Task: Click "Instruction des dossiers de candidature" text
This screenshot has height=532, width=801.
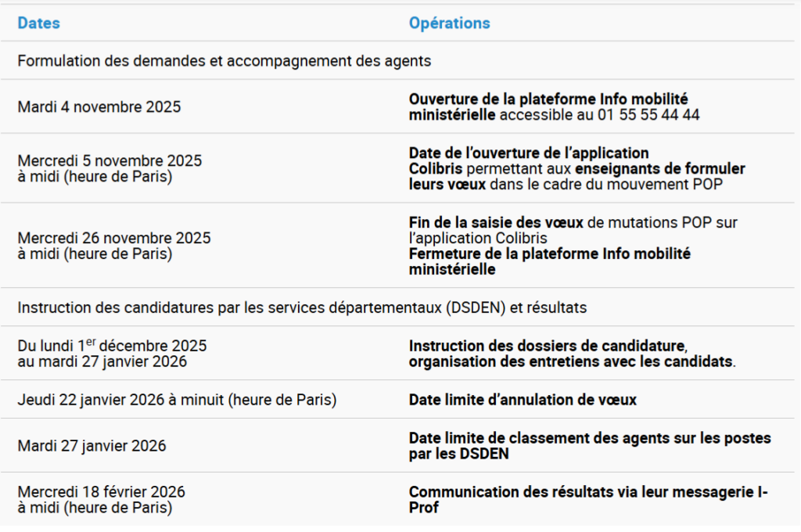Action: [x=548, y=346]
